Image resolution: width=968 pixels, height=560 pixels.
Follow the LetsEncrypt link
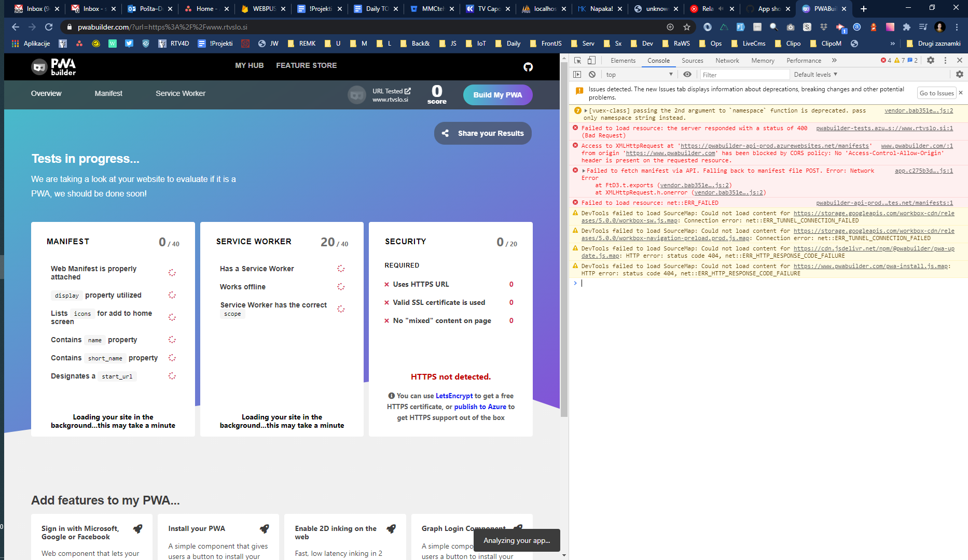click(x=454, y=396)
